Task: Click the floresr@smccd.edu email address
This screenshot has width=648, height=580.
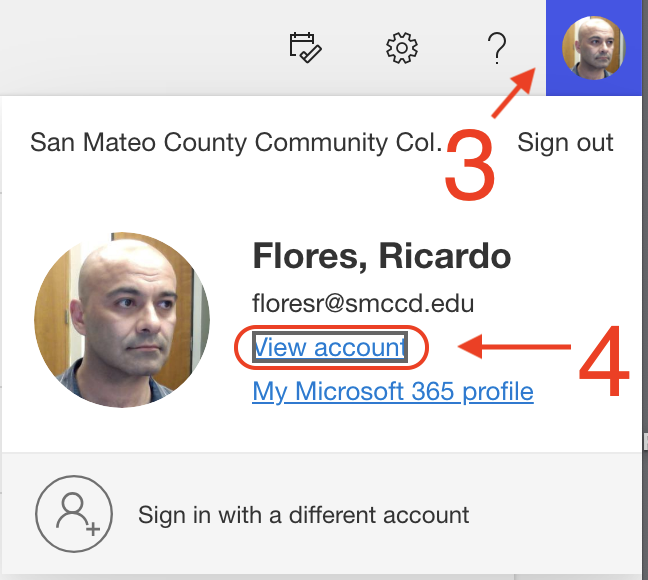Action: [364, 303]
